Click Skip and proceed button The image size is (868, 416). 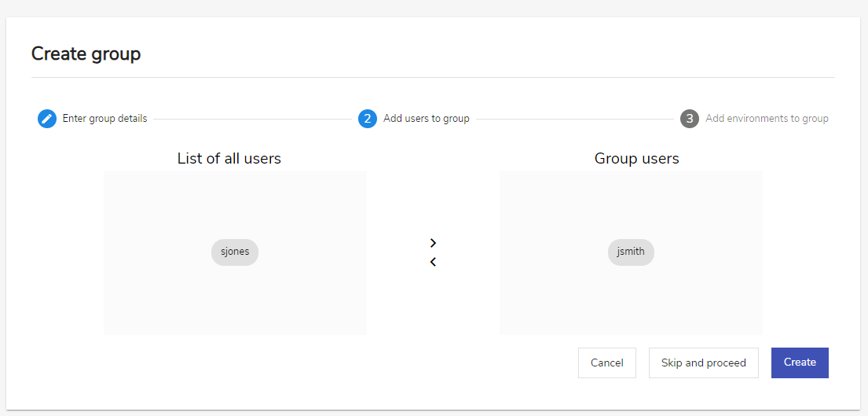coord(704,363)
